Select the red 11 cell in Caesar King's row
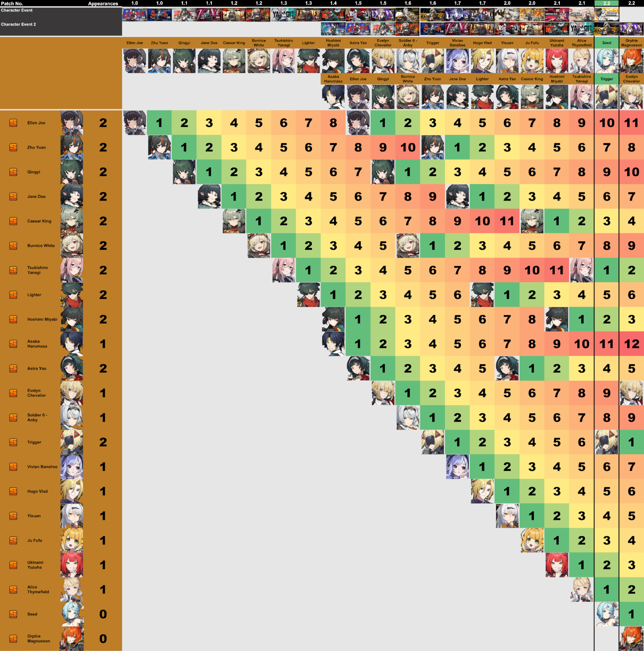The height and width of the screenshot is (651, 644). point(507,221)
